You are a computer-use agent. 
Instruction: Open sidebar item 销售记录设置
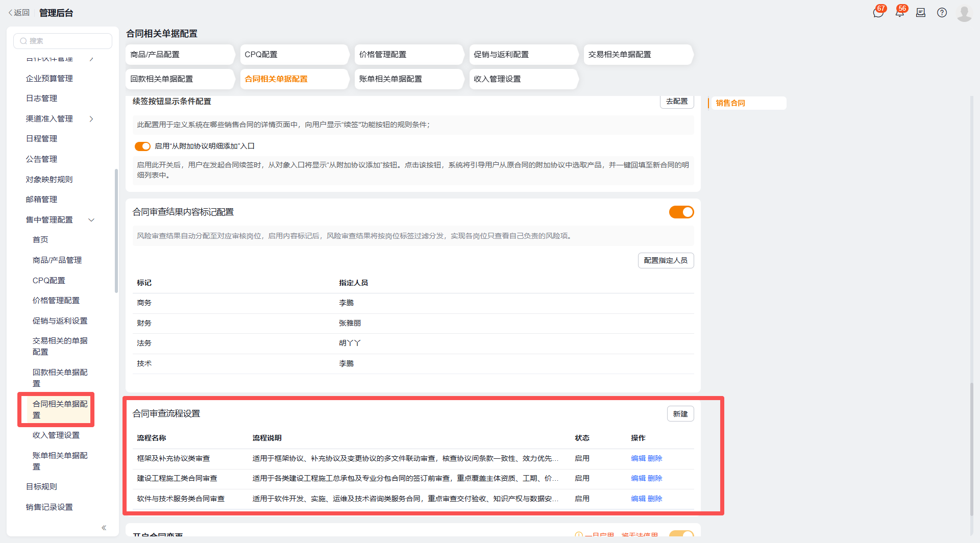[x=50, y=507]
